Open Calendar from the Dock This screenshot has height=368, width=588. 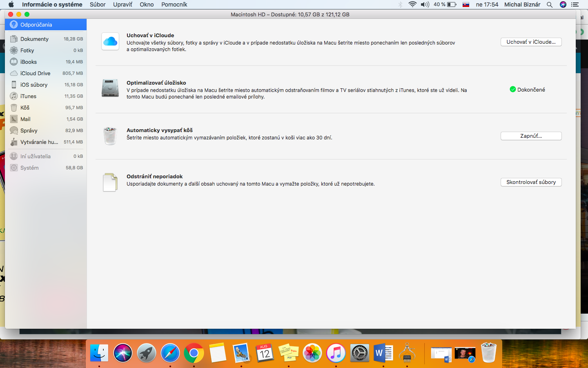tap(265, 353)
